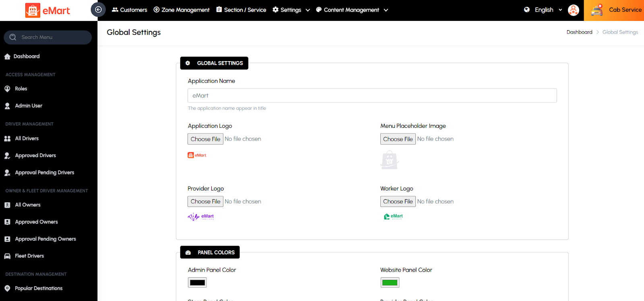The height and width of the screenshot is (301, 644).
Task: Choose file for Application Logo
Action: click(x=205, y=139)
